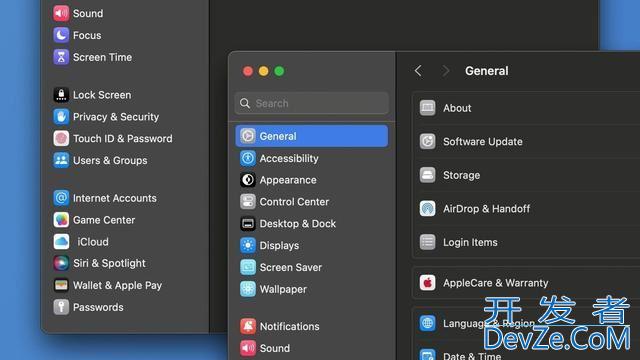Click the Storage drive icon

427,175
